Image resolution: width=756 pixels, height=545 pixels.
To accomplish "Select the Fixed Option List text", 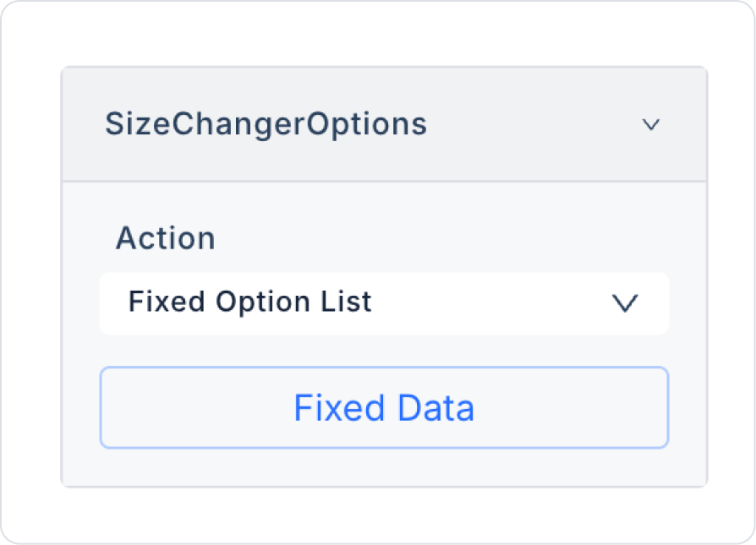I will pyautogui.click(x=249, y=302).
